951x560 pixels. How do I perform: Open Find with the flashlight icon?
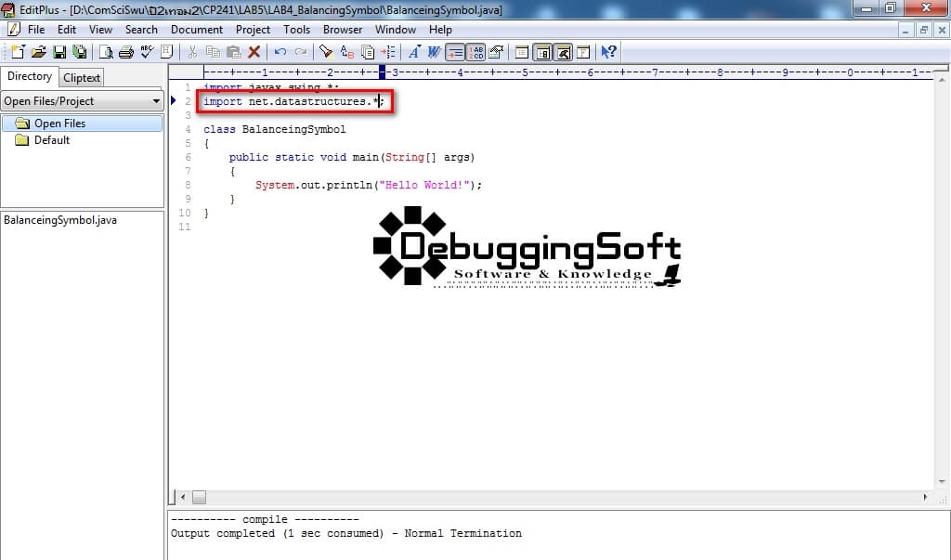coord(326,52)
